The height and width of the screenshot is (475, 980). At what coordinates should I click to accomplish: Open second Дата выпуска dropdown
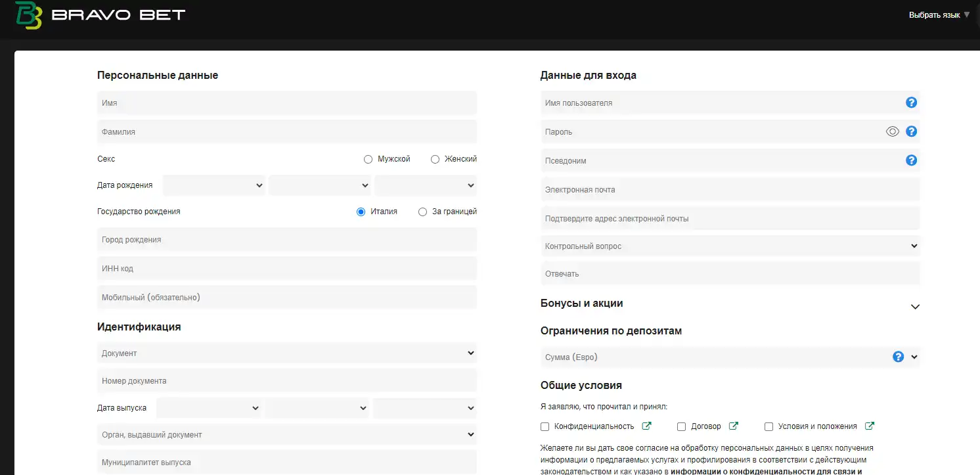pos(317,408)
